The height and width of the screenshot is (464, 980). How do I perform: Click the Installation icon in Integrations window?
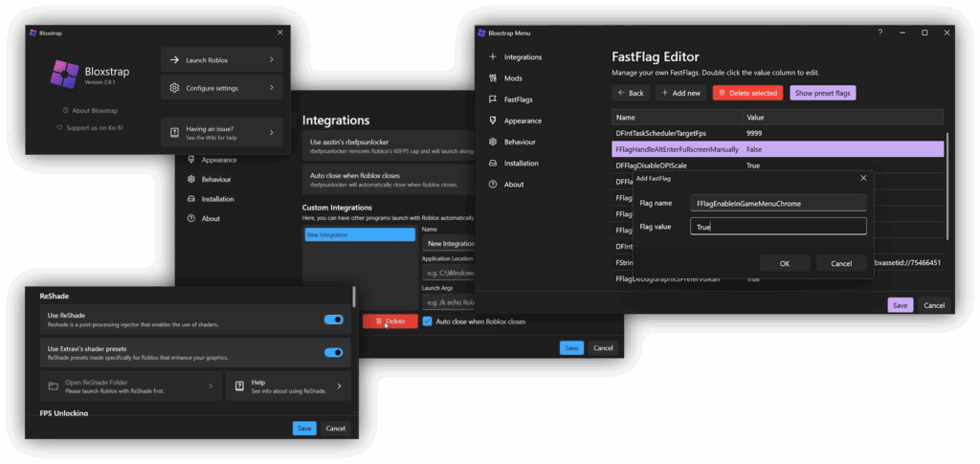[190, 199]
